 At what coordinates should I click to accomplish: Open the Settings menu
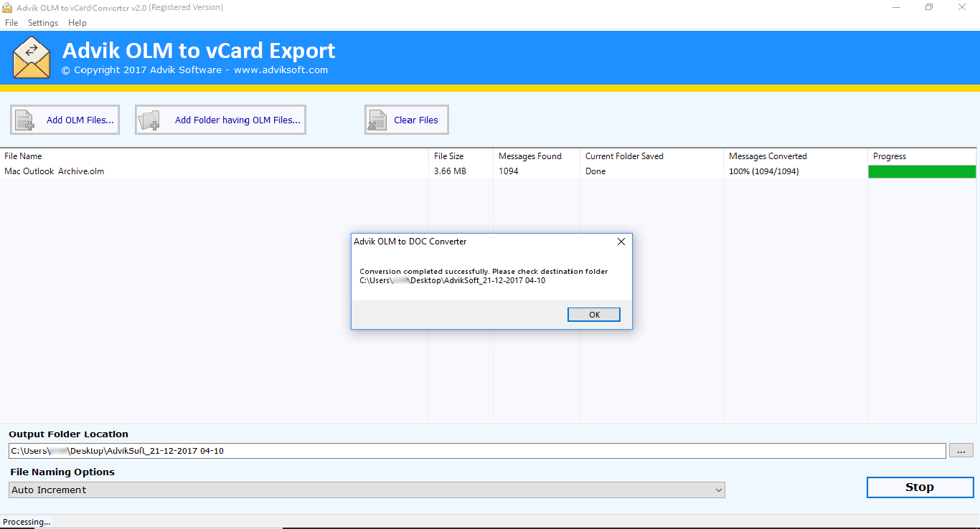click(43, 23)
